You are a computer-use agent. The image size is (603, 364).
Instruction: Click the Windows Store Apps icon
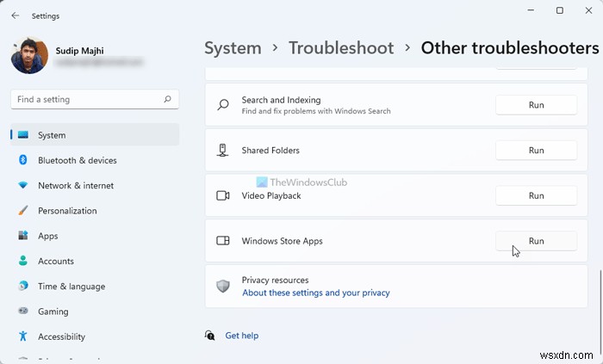pyautogui.click(x=223, y=241)
